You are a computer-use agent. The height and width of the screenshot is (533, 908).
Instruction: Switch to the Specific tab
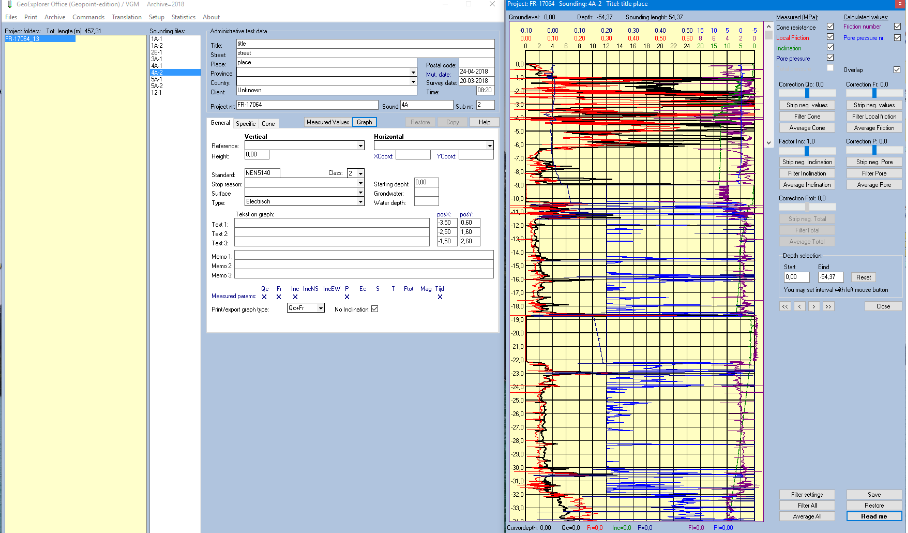[x=246, y=123]
